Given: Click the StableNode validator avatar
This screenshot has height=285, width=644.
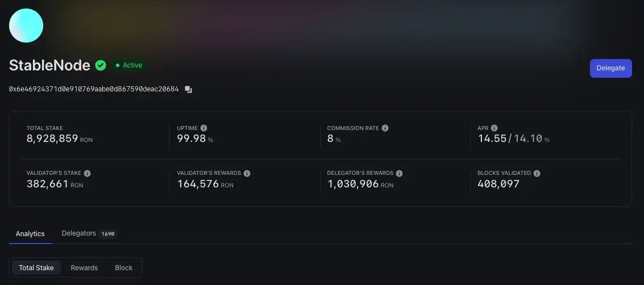Looking at the screenshot, I should tap(26, 26).
